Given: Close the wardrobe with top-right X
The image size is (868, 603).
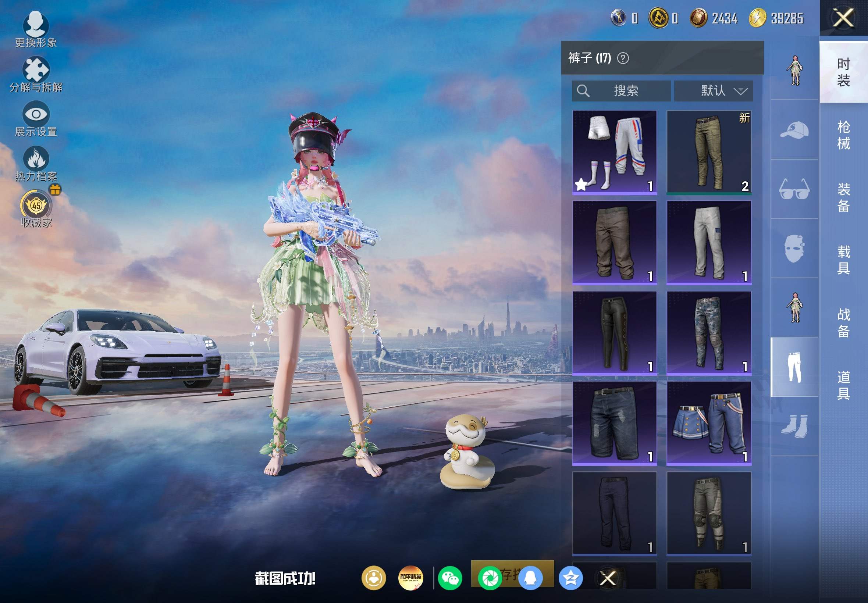Looking at the screenshot, I should (843, 18).
